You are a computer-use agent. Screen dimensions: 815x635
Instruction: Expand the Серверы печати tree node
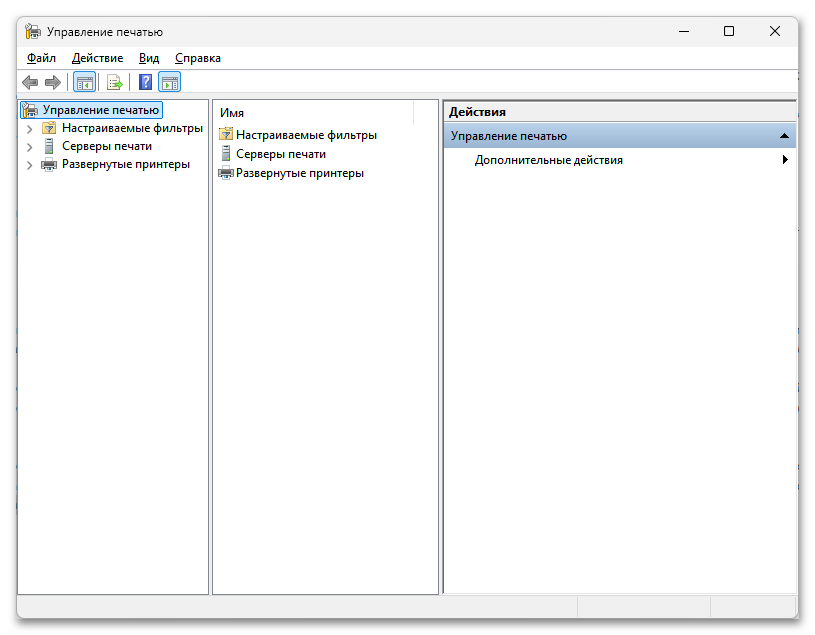pos(30,147)
